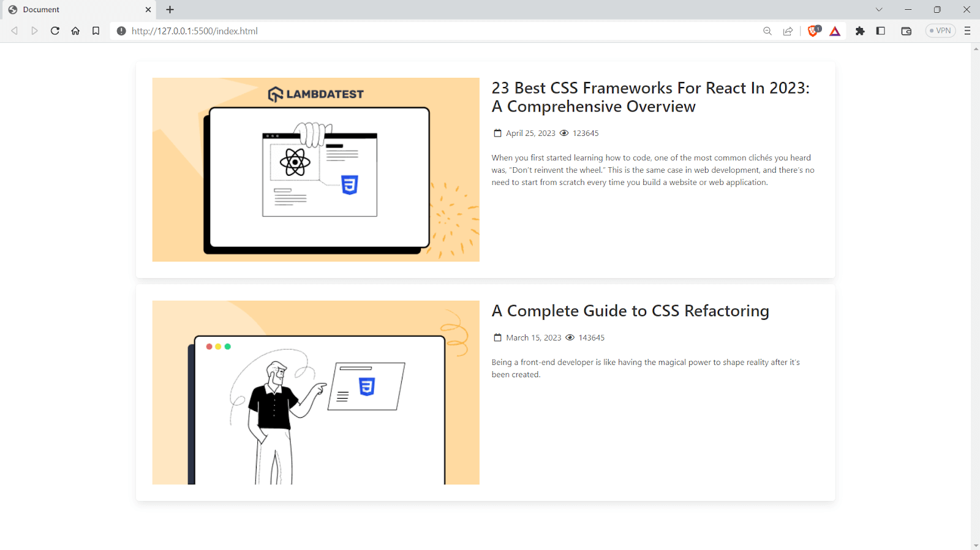Screen dimensions: 980x550
Task: Bookmark this page
Action: (96, 31)
